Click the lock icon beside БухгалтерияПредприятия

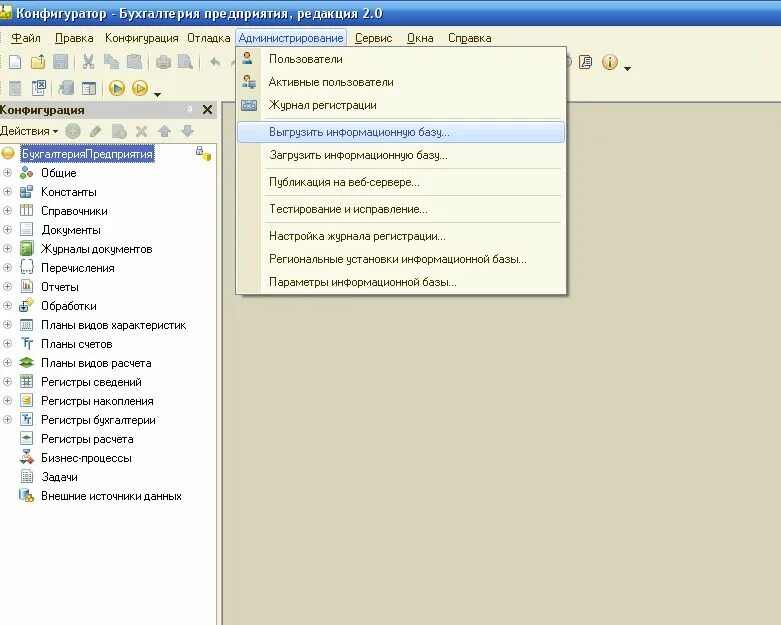click(x=203, y=153)
